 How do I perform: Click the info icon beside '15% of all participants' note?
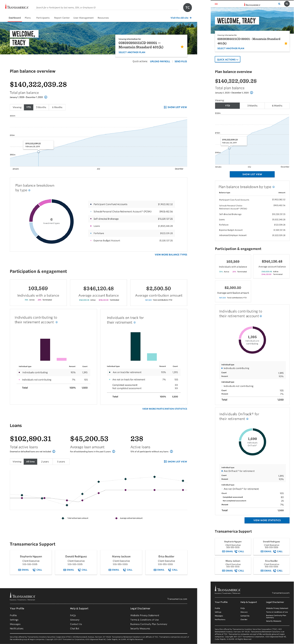172,452
